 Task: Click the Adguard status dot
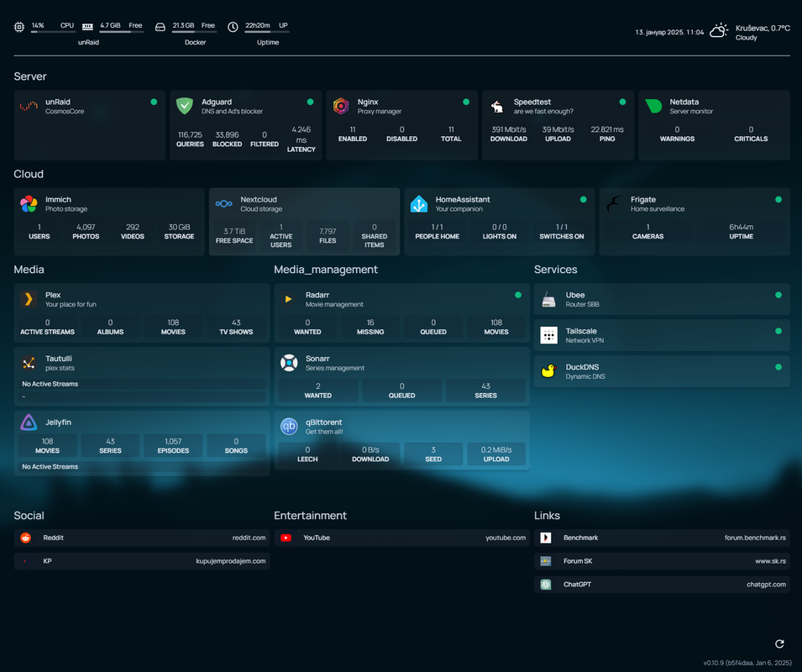click(310, 102)
